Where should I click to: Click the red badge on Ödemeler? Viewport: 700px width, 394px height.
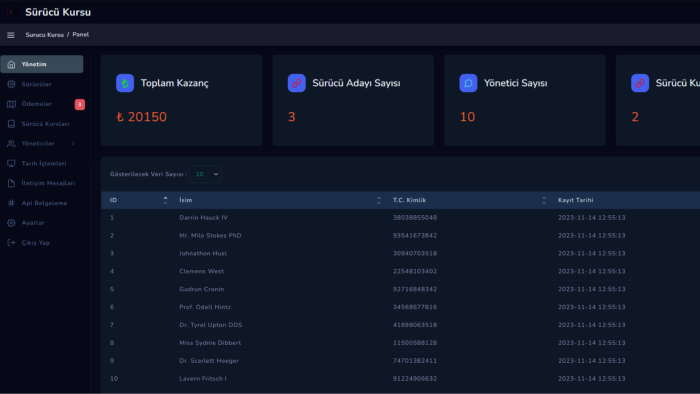click(x=80, y=104)
